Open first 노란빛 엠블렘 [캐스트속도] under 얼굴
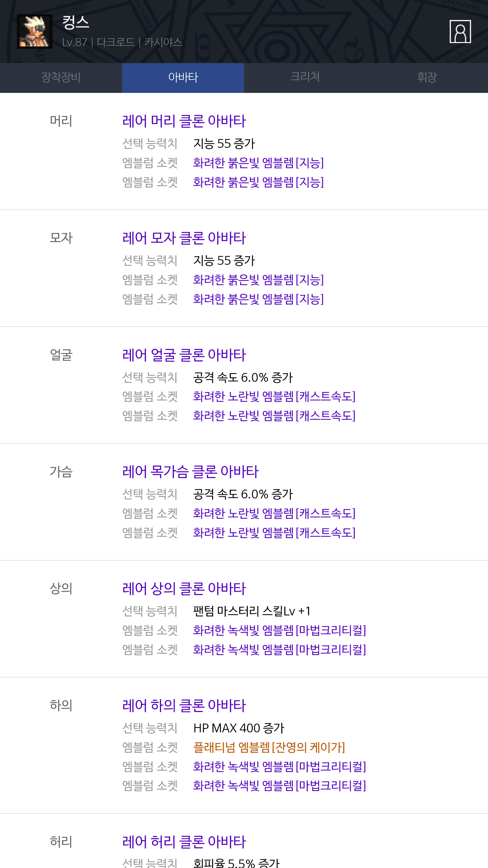Image resolution: width=488 pixels, height=868 pixels. pyautogui.click(x=274, y=396)
